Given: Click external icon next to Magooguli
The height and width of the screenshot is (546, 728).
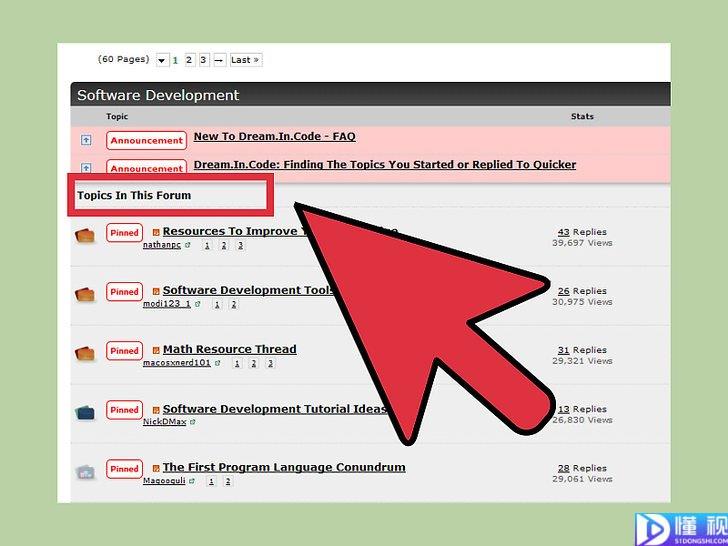Looking at the screenshot, I should 192,481.
